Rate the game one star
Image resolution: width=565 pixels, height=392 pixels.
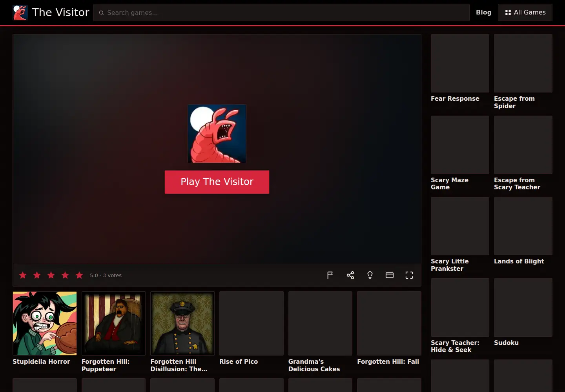click(23, 275)
